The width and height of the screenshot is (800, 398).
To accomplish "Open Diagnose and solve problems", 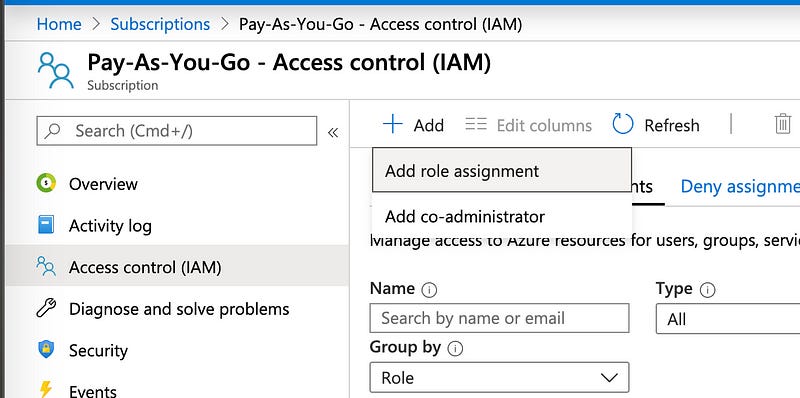I will pos(178,309).
